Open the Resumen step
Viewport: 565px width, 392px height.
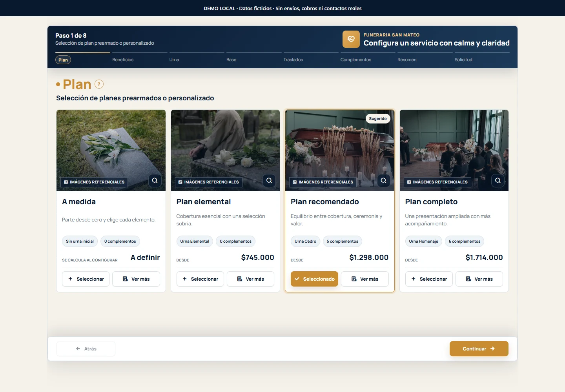(407, 60)
